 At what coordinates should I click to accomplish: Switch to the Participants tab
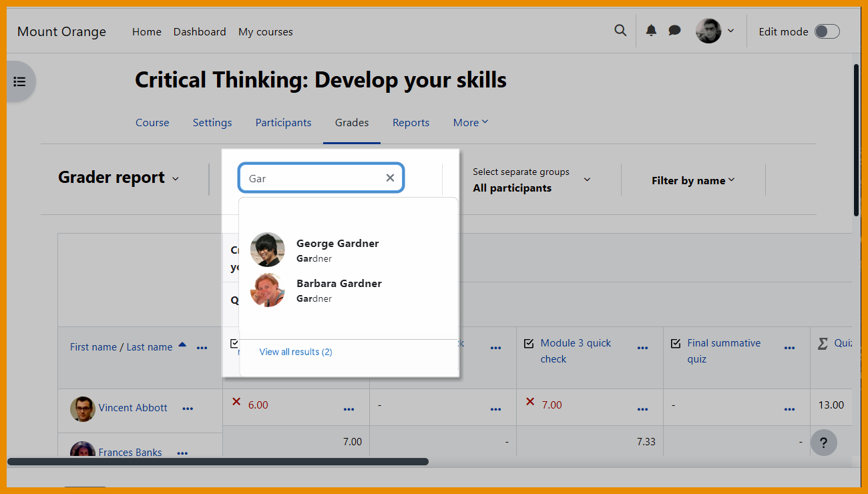283,123
